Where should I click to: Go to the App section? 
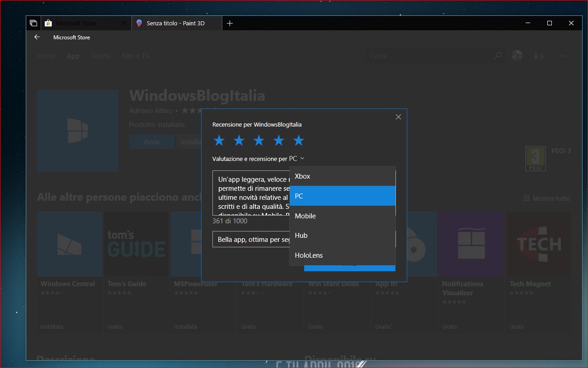(x=73, y=56)
